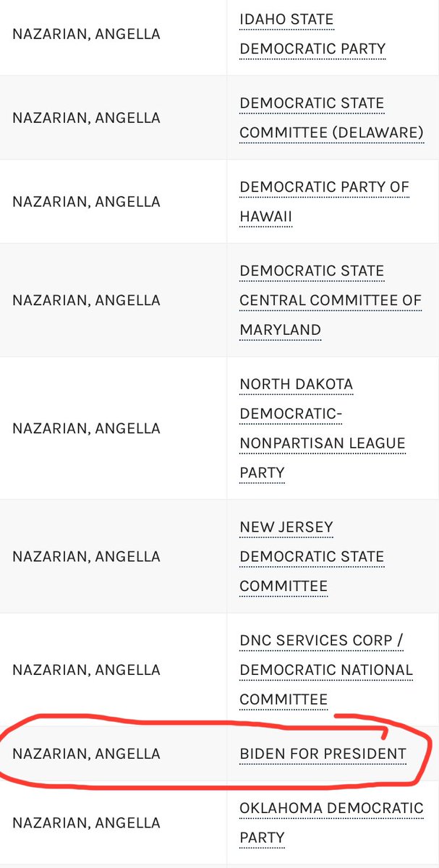Select the contributor name in the Oklahoma row

pos(86,823)
